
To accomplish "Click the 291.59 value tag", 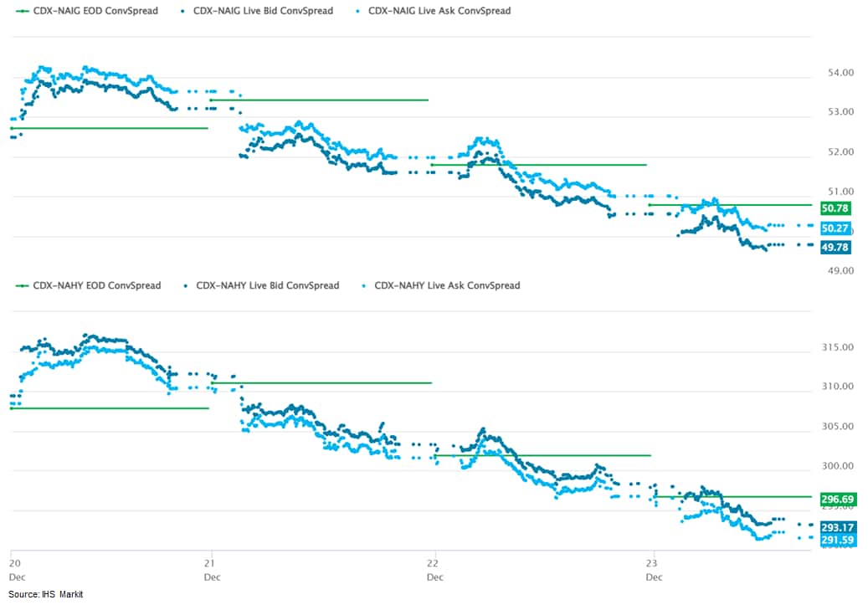I will pyautogui.click(x=837, y=541).
